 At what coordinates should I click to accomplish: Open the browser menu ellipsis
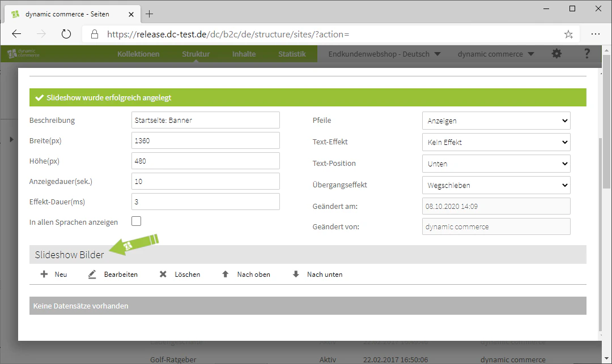tap(595, 35)
